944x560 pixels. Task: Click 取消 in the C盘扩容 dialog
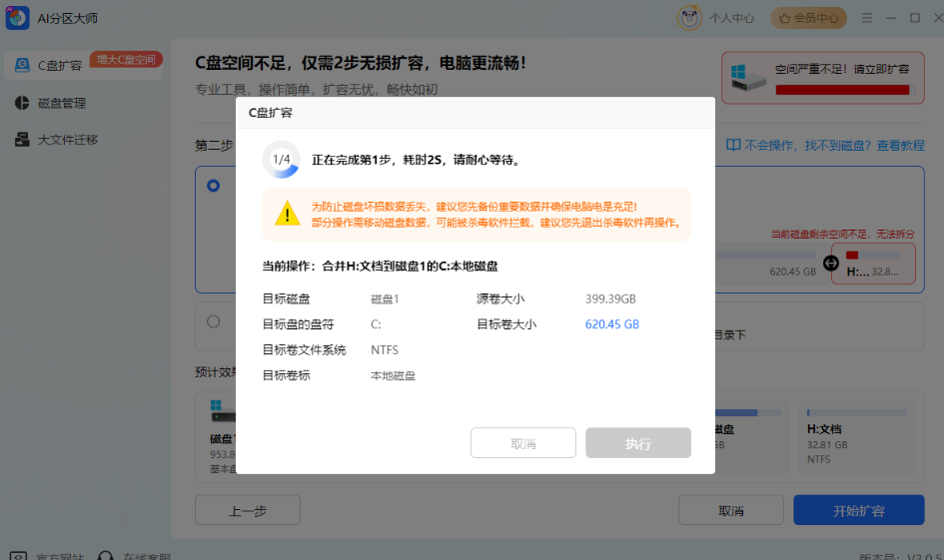[523, 443]
